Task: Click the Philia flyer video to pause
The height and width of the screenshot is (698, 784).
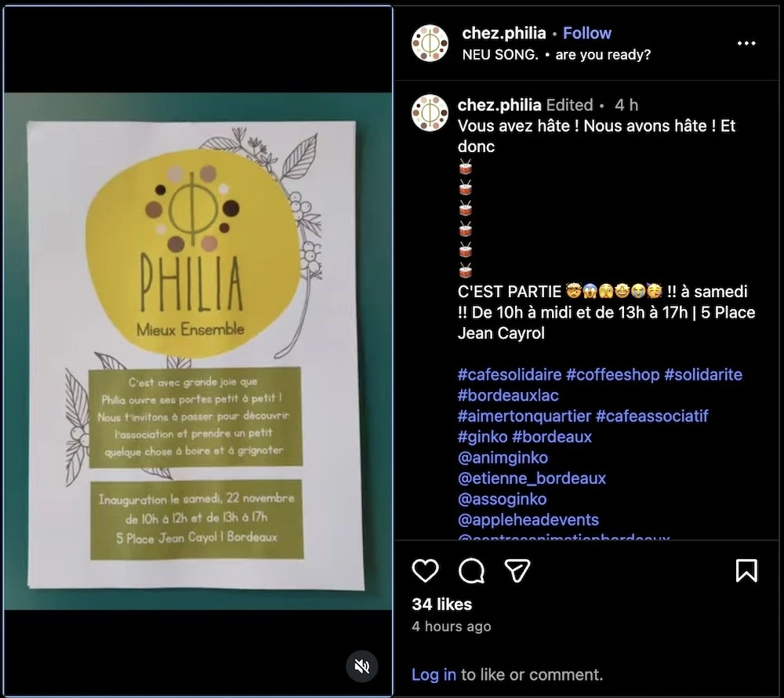Action: tap(198, 351)
